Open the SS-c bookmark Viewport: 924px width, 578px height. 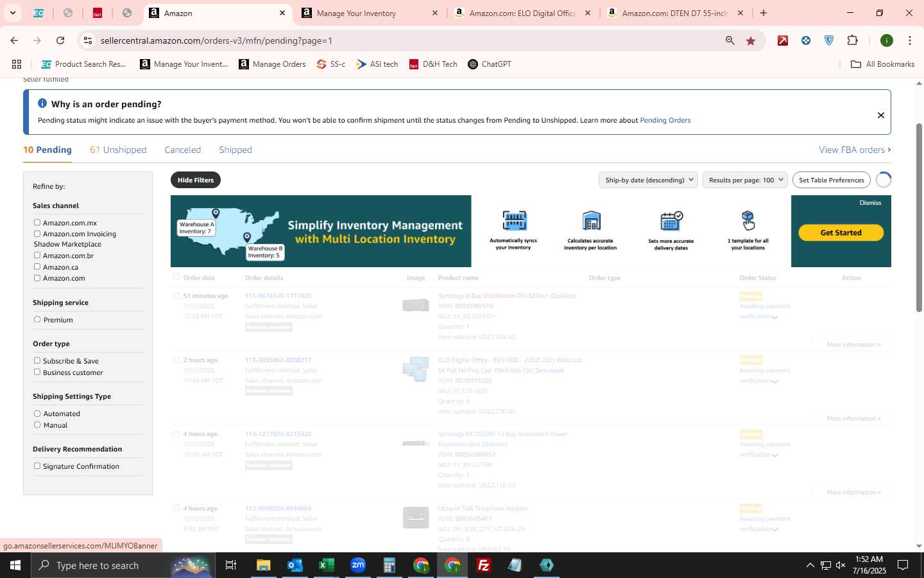(331, 64)
